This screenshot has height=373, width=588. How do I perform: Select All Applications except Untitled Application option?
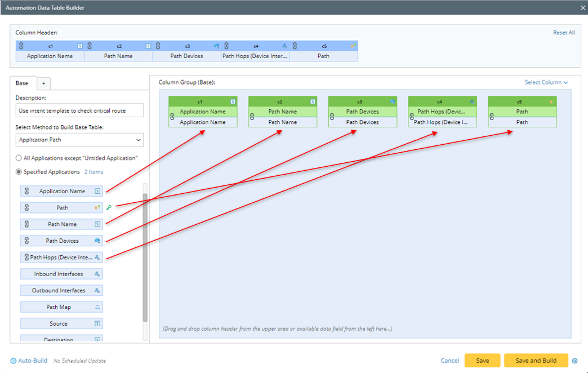(x=19, y=158)
